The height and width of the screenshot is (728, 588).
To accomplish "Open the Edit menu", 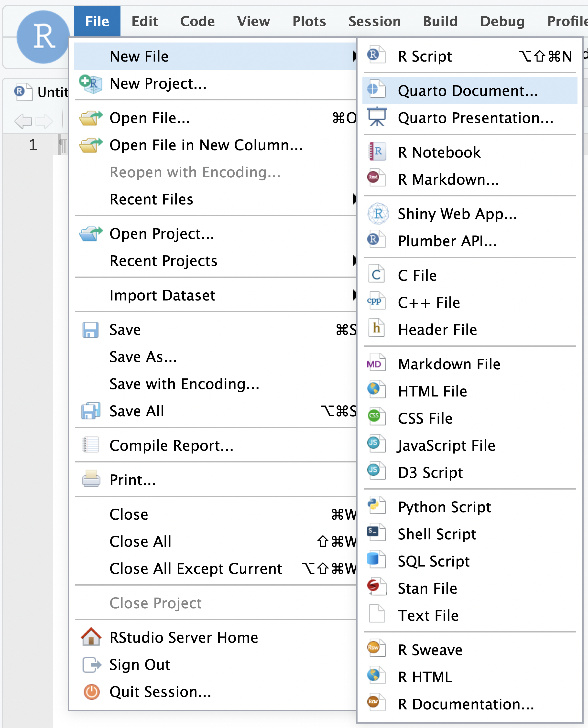I will [x=145, y=21].
